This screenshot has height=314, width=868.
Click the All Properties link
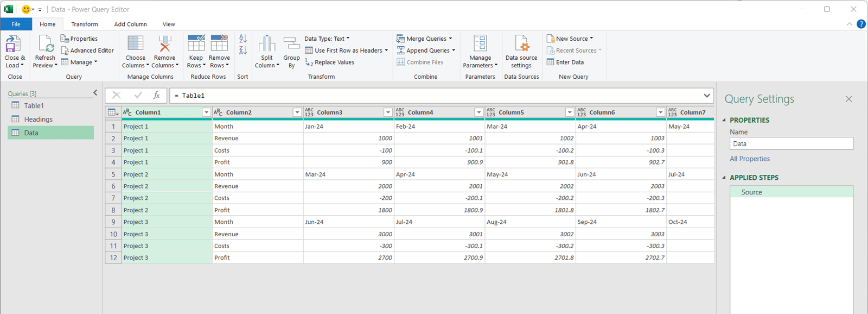tap(750, 159)
